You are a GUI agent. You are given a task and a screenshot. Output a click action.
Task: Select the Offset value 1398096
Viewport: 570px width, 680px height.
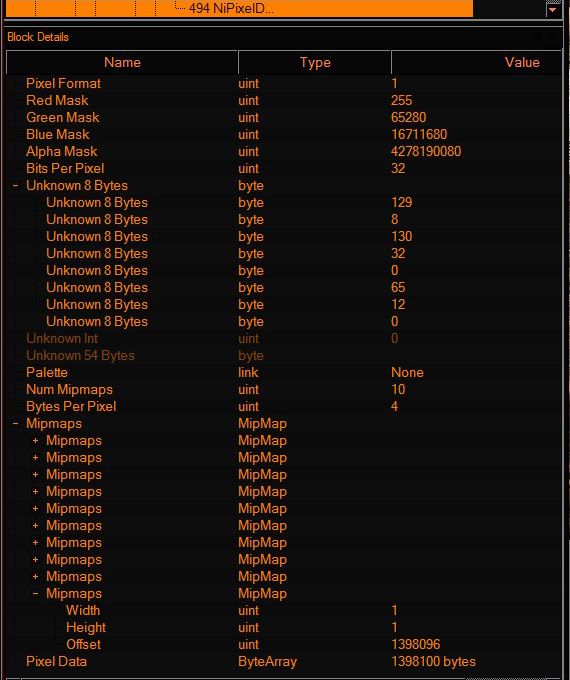tap(416, 644)
